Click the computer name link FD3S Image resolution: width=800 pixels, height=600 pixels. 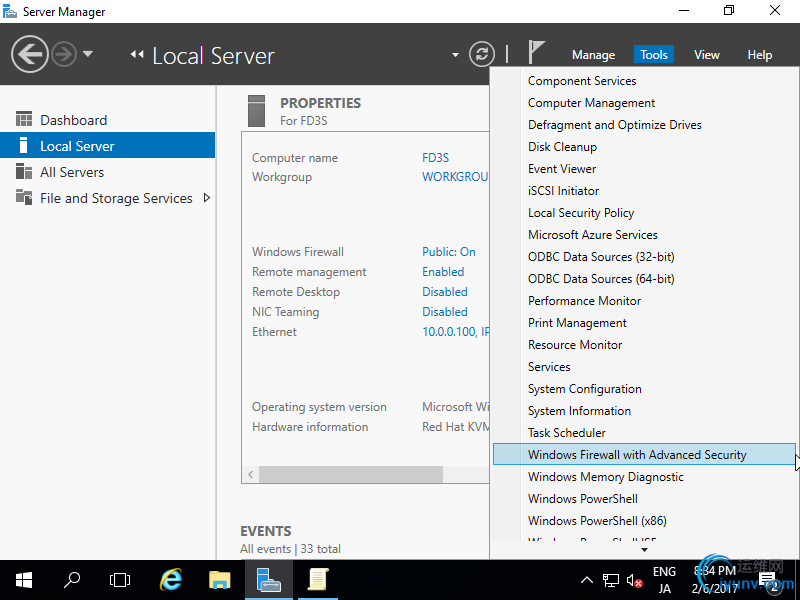coord(435,158)
